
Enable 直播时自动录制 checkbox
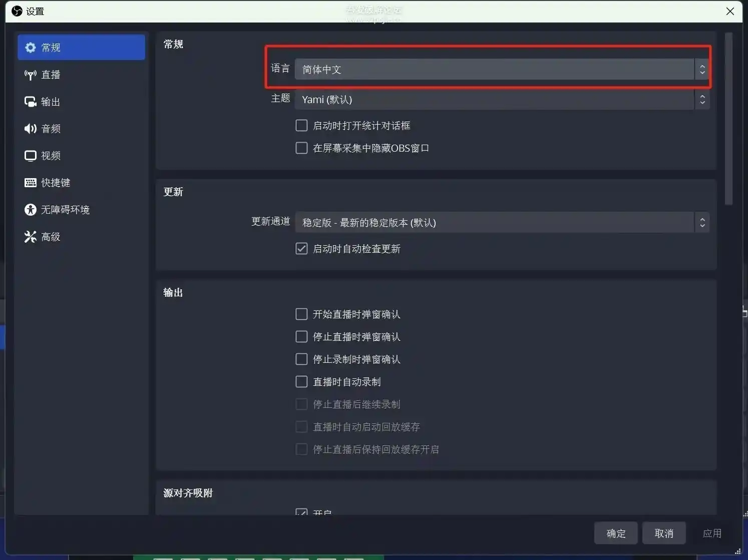(x=301, y=381)
